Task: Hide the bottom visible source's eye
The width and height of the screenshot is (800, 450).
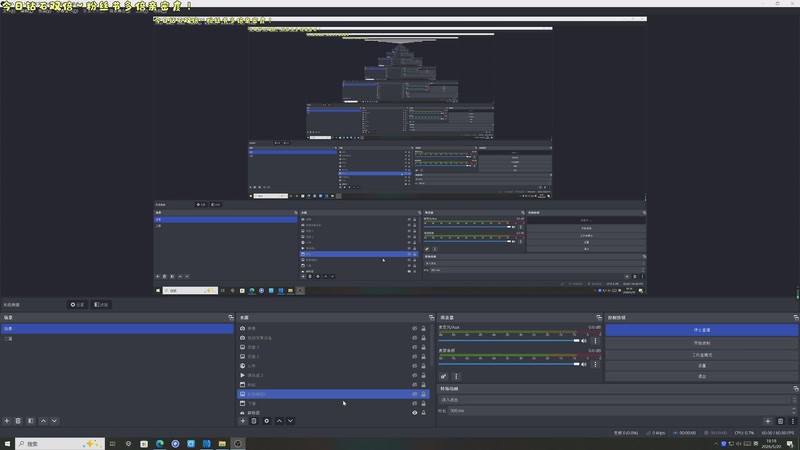Action: click(x=415, y=413)
